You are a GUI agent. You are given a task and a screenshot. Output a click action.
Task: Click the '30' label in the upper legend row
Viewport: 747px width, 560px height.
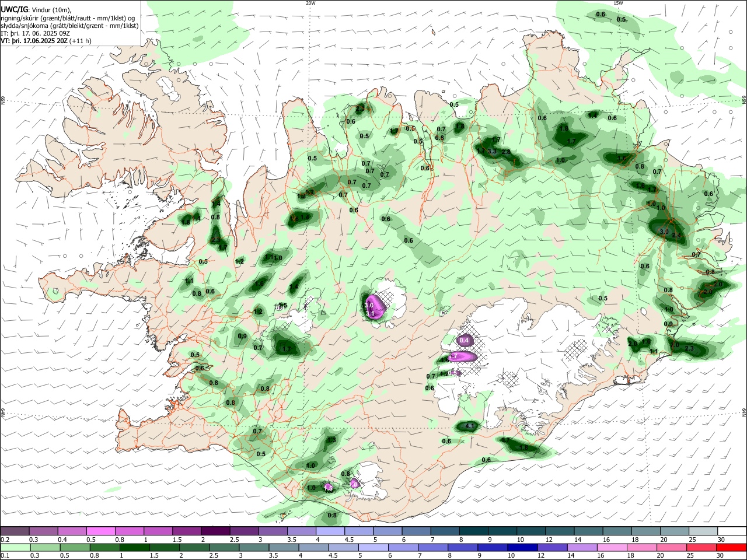(x=721, y=540)
